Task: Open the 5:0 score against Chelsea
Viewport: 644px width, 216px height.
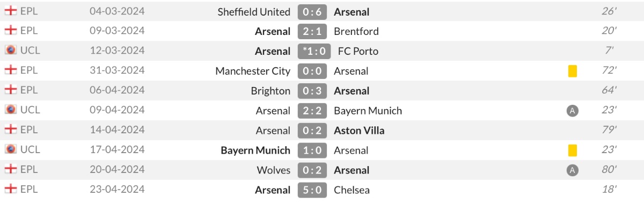Action: pyautogui.click(x=312, y=190)
